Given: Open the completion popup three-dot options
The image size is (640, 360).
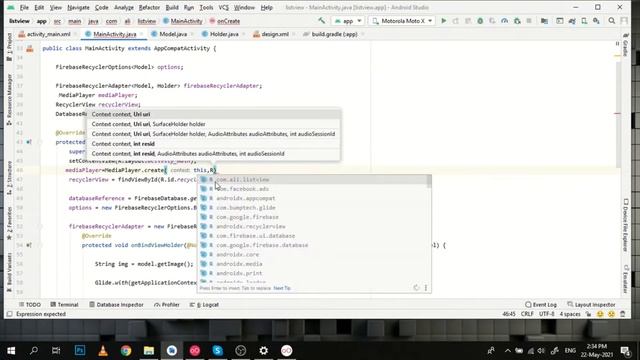Looking at the screenshot, I should coord(426,288).
